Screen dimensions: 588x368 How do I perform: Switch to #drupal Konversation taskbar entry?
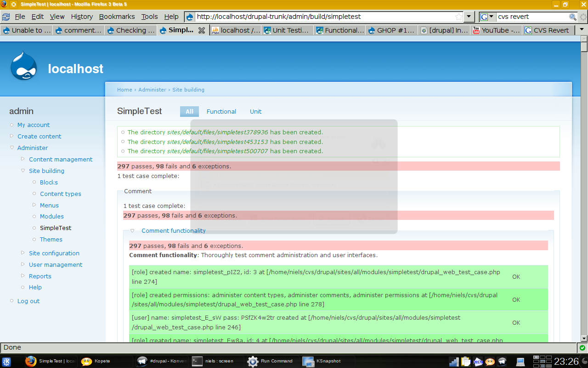coord(162,361)
